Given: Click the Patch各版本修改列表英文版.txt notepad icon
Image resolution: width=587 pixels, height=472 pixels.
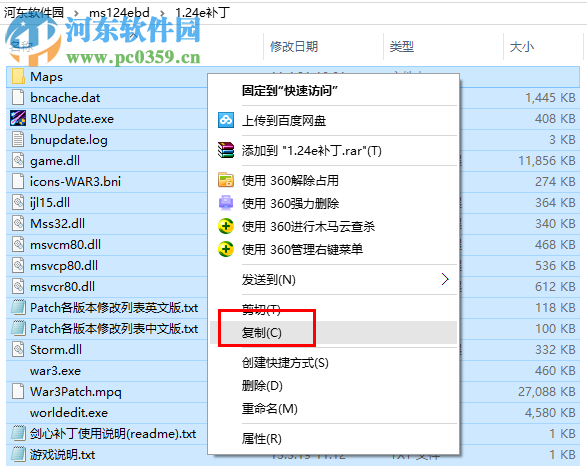Looking at the screenshot, I should (x=18, y=307).
